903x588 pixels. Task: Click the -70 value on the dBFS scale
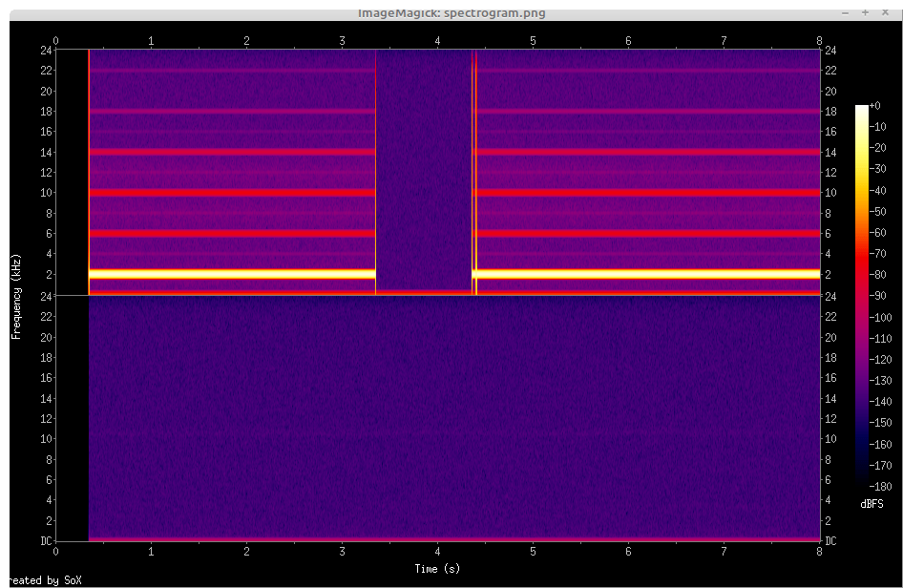(877, 254)
